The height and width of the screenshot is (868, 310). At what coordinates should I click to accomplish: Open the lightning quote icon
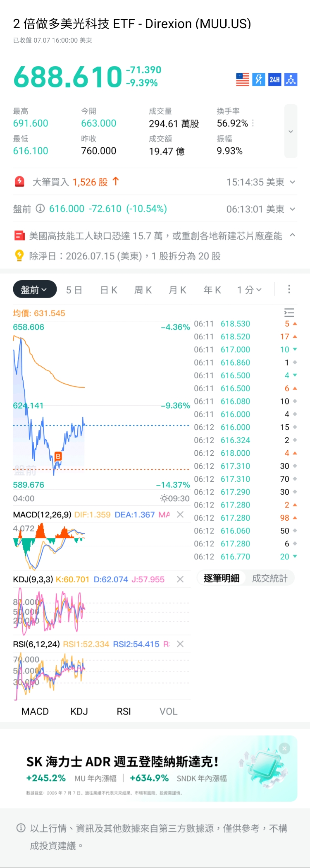pyautogui.click(x=259, y=79)
